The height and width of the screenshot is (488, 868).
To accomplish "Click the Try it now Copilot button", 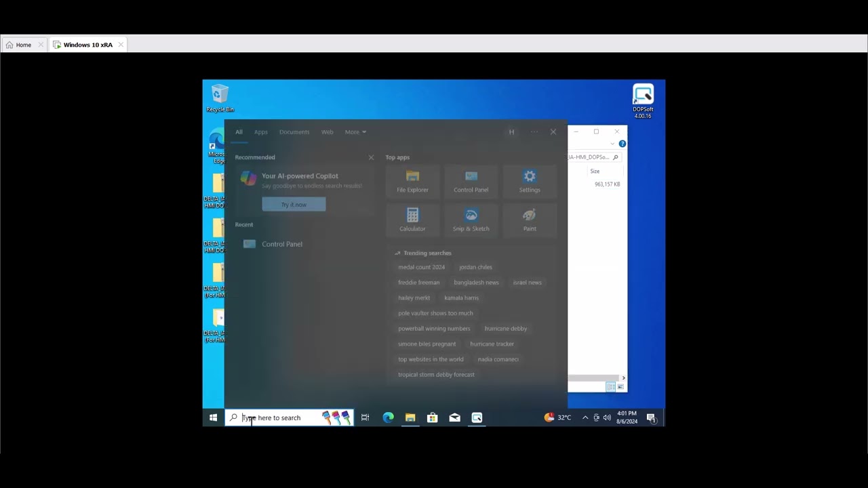I will pos(294,205).
